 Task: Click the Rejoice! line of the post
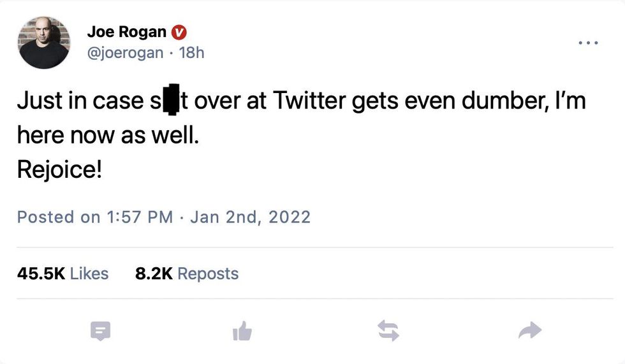point(59,170)
